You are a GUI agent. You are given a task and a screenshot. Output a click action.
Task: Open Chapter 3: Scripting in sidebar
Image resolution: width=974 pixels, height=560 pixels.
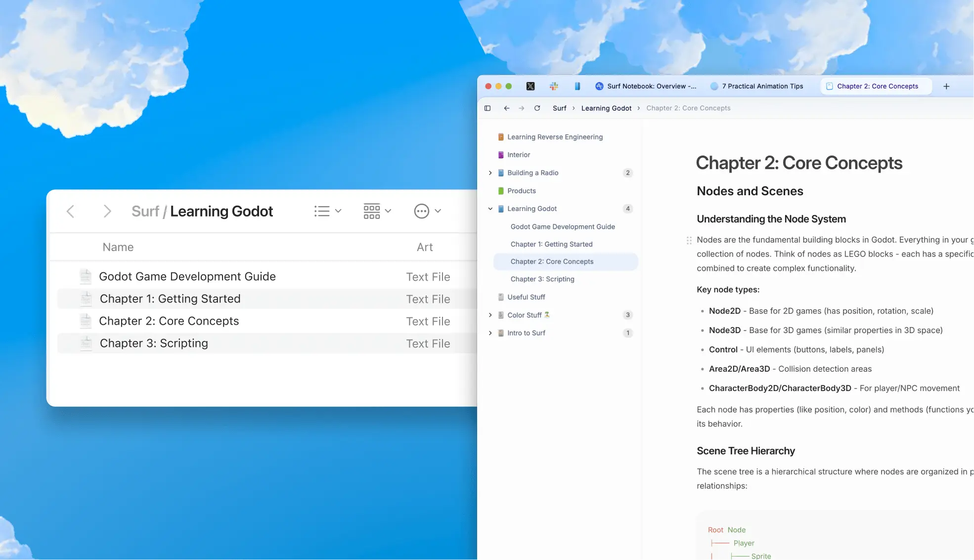542,279
